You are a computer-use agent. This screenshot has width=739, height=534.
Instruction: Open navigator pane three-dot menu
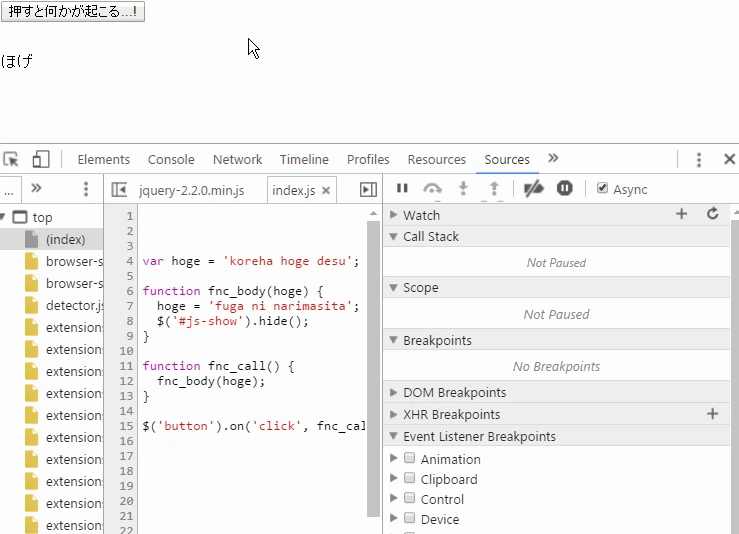tap(86, 189)
